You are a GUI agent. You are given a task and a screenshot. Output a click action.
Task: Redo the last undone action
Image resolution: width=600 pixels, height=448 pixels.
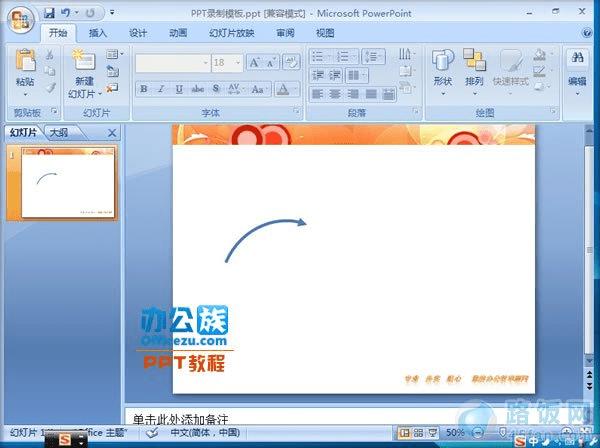point(90,13)
